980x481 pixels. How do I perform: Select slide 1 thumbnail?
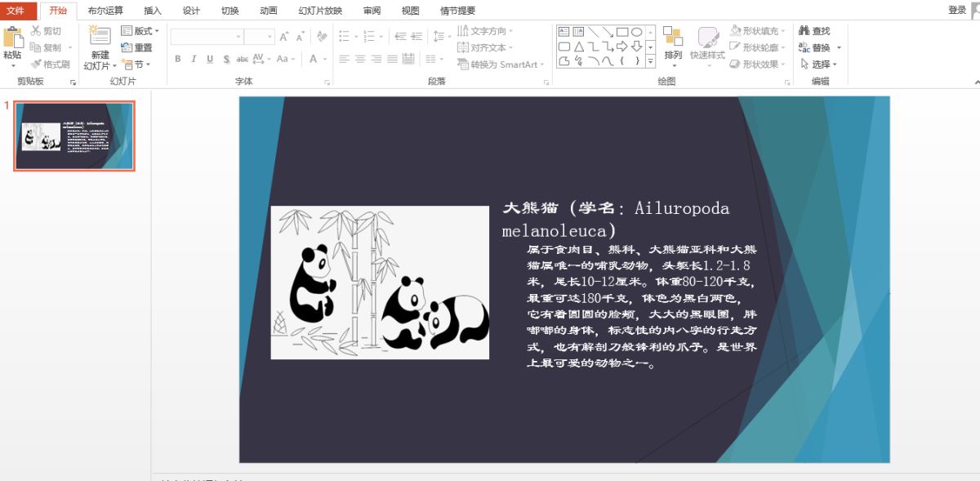click(73, 136)
